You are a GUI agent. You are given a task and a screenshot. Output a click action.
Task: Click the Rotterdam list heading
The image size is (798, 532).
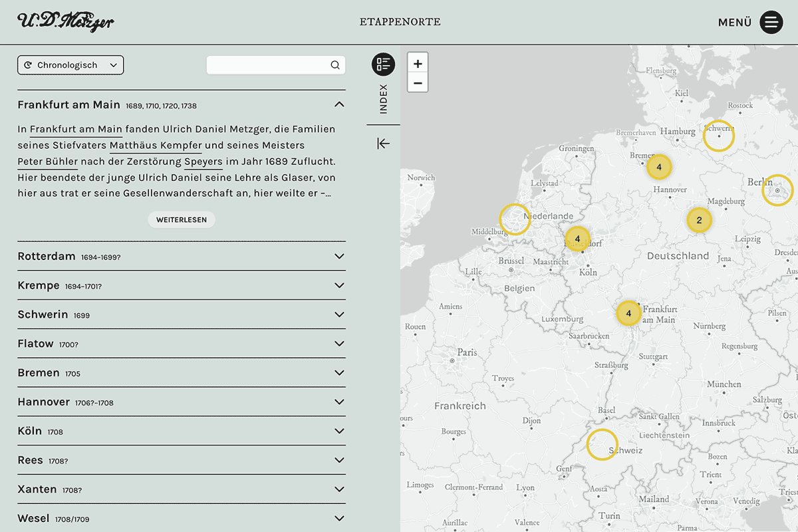tap(47, 256)
